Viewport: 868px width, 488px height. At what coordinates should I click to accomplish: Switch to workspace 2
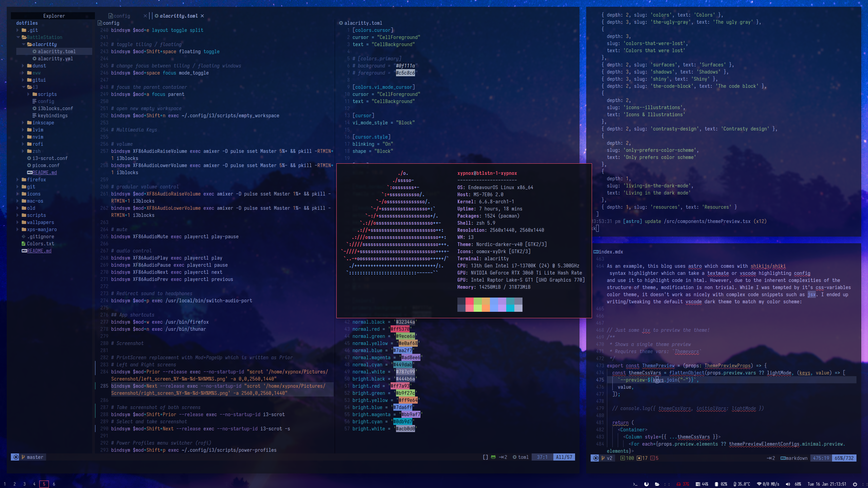point(15,484)
